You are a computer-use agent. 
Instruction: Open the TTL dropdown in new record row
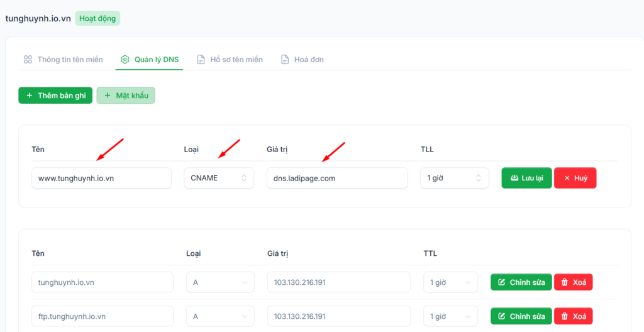click(x=455, y=178)
